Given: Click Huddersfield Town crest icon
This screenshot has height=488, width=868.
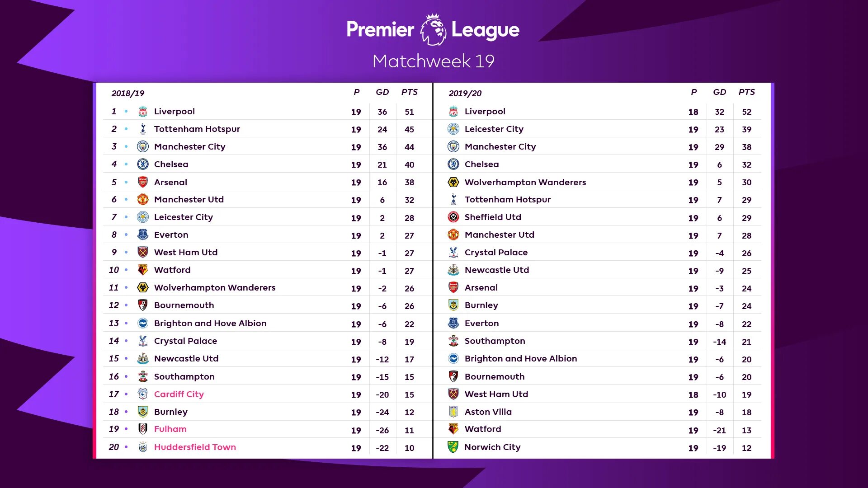Looking at the screenshot, I should coord(143,447).
